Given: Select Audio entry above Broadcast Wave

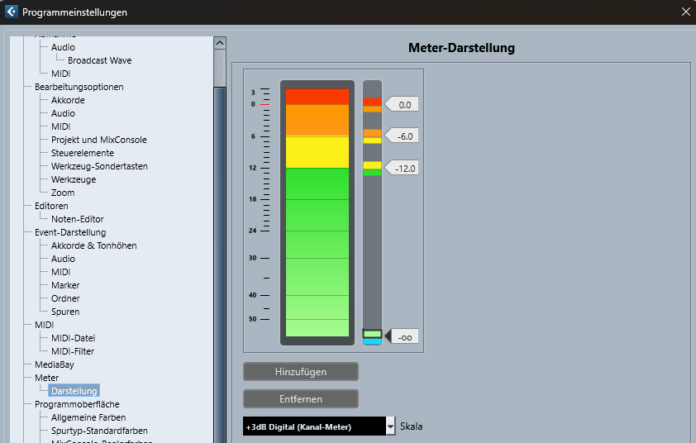Looking at the screenshot, I should pos(63,47).
